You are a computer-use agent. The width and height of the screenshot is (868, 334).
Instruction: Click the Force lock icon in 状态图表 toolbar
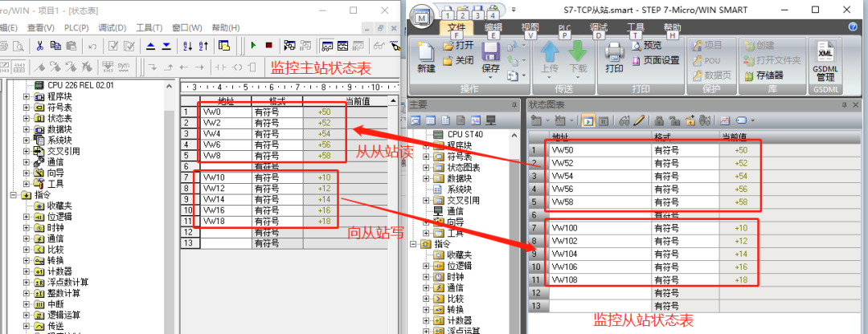659,120
